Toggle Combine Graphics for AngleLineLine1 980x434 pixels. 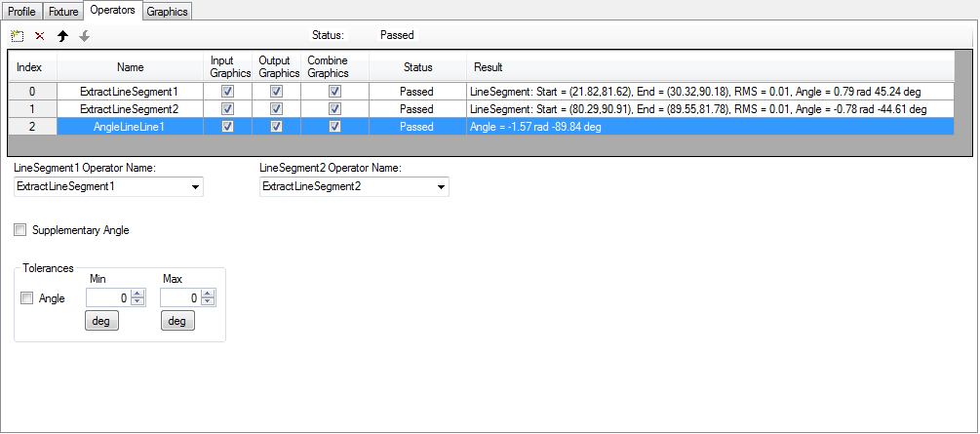(x=334, y=127)
